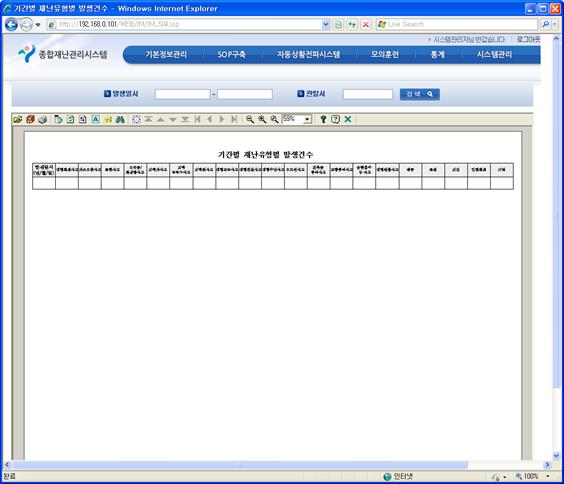The width and height of the screenshot is (564, 484).
Task: Go to next page with right arrow icon
Action: (x=222, y=119)
